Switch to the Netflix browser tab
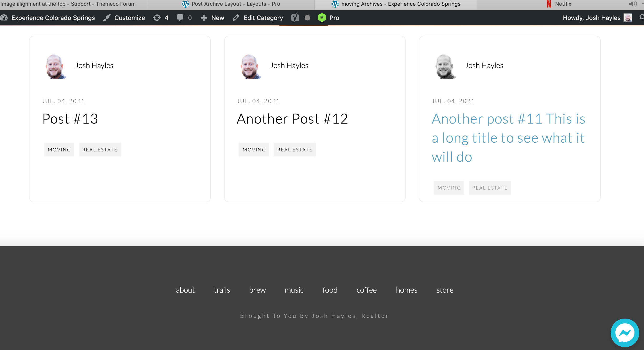This screenshot has height=350, width=644. point(563,4)
